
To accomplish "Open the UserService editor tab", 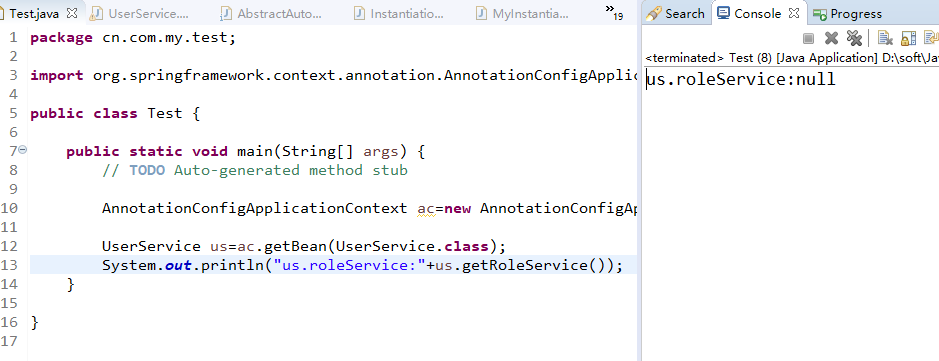I will click(x=149, y=13).
